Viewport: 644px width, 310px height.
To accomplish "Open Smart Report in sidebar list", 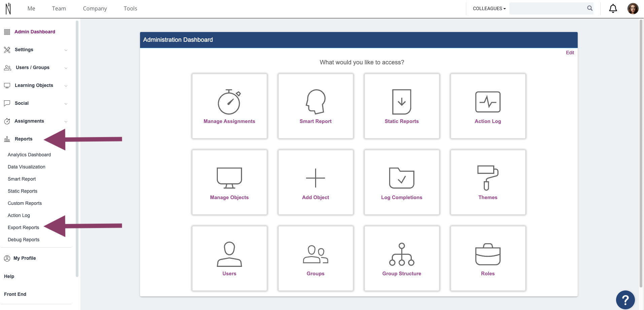I will tap(22, 179).
